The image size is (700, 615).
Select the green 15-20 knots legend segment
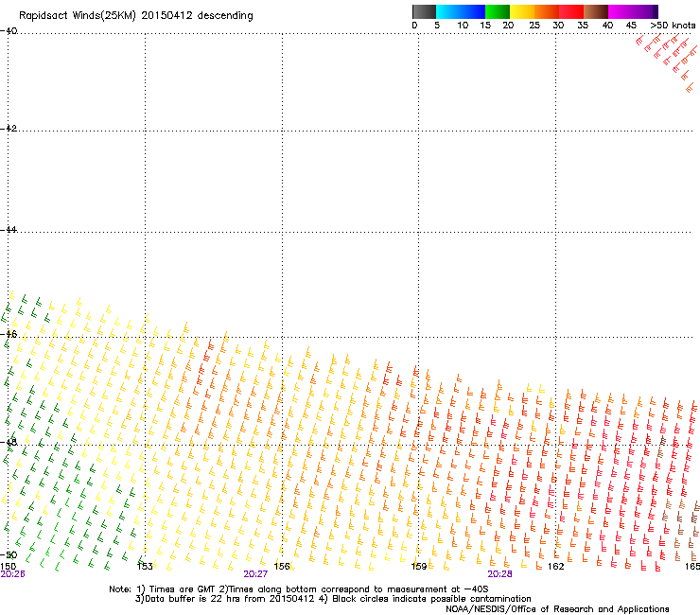point(498,11)
